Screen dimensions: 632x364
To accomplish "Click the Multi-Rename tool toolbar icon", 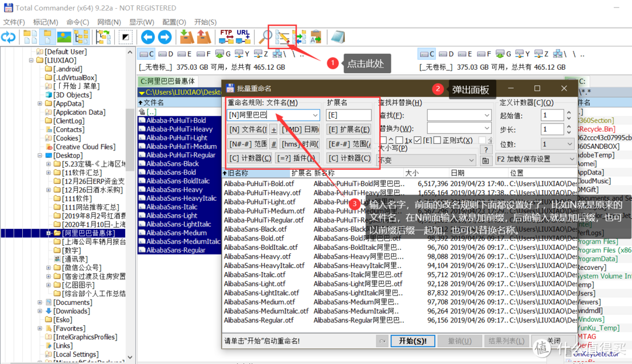I will 283,37.
